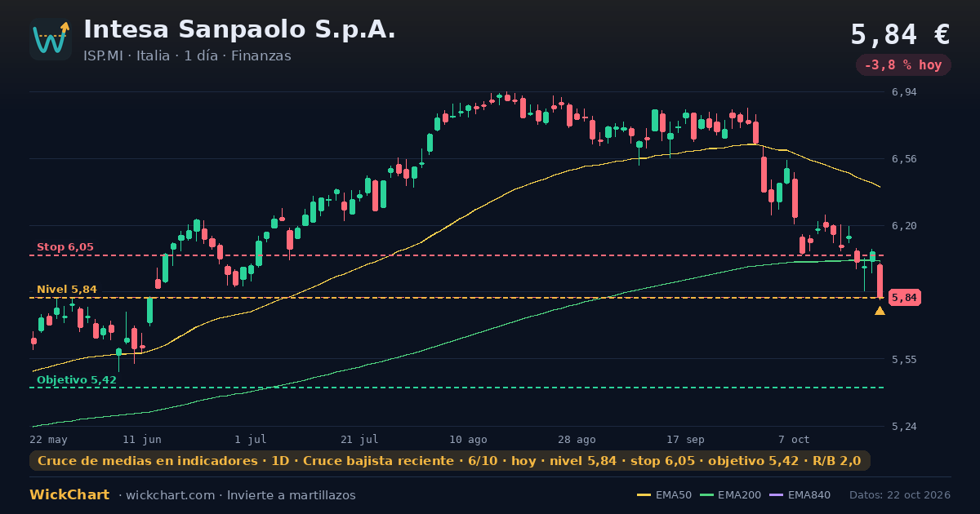Click the "-3,8 % hoy" change badge
Image resolution: width=980 pixels, height=514 pixels.
(x=903, y=65)
